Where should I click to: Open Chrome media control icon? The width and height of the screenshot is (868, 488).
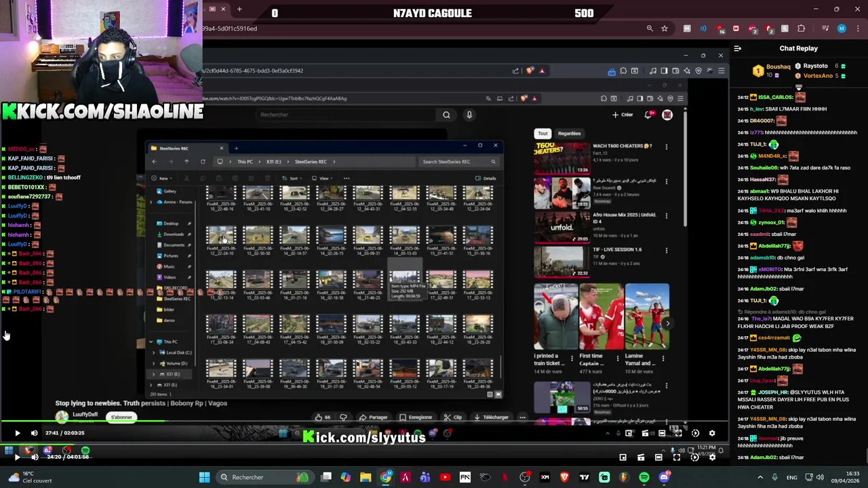tap(825, 28)
